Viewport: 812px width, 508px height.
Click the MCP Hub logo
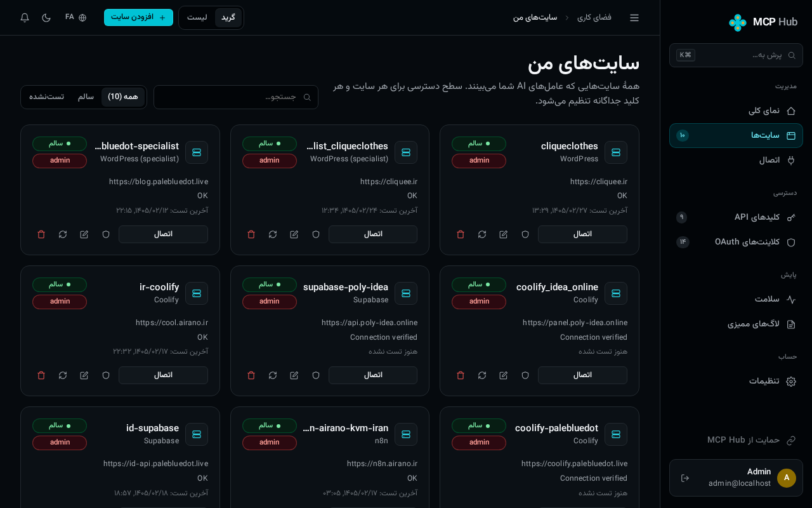click(763, 22)
